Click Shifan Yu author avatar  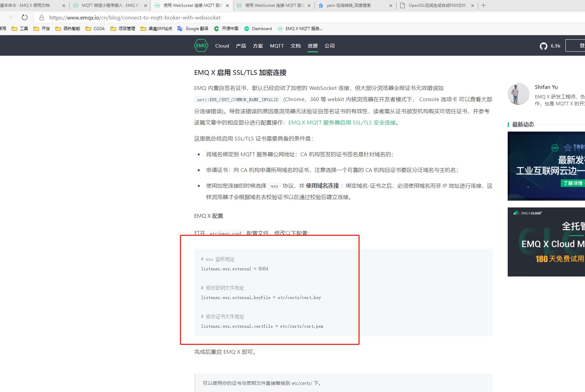[x=519, y=94]
